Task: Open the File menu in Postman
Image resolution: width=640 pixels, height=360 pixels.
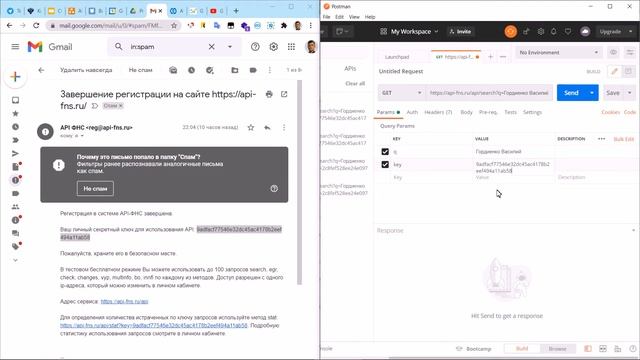Action: coord(327,17)
